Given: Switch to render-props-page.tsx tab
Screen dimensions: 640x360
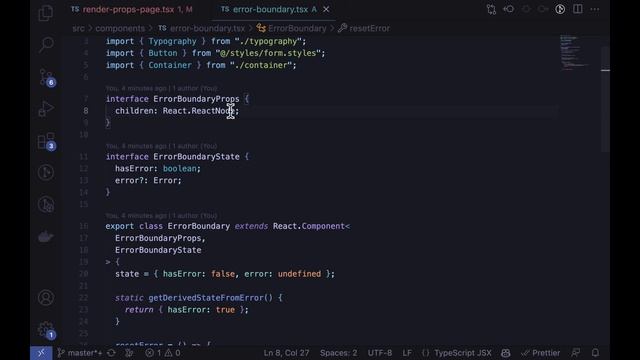Looking at the screenshot, I should [132, 9].
